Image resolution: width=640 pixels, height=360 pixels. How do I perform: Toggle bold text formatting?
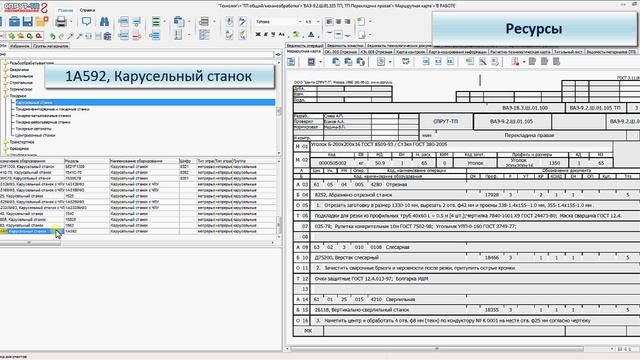pos(258,35)
